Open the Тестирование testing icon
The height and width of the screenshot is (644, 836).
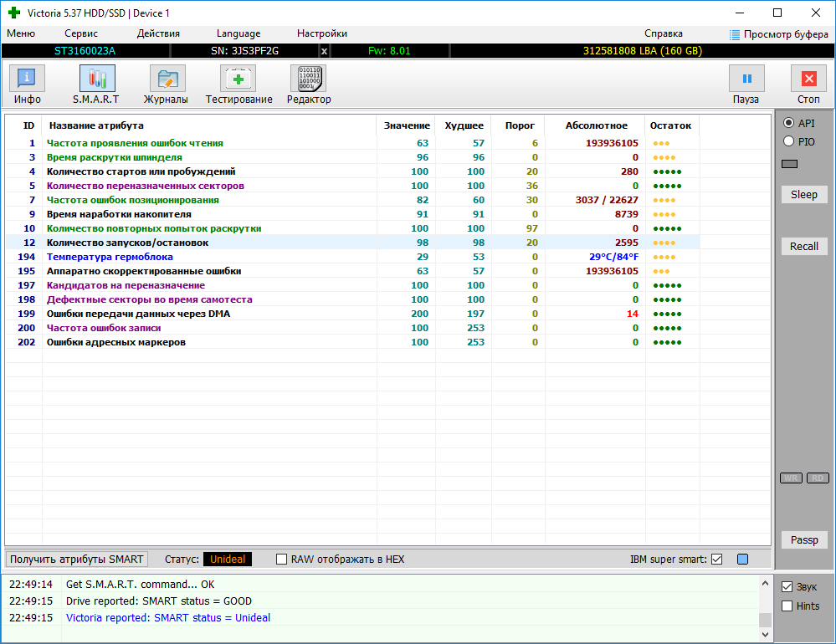point(238,79)
